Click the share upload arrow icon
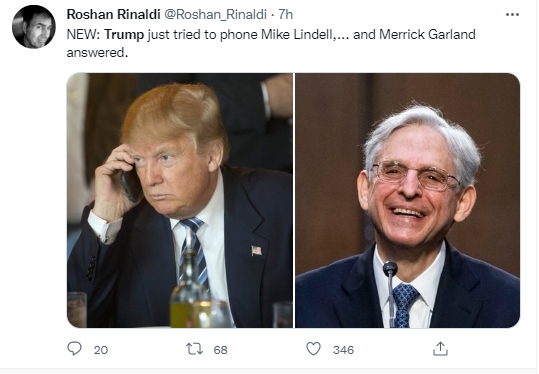This screenshot has height=374, width=539. click(x=440, y=348)
